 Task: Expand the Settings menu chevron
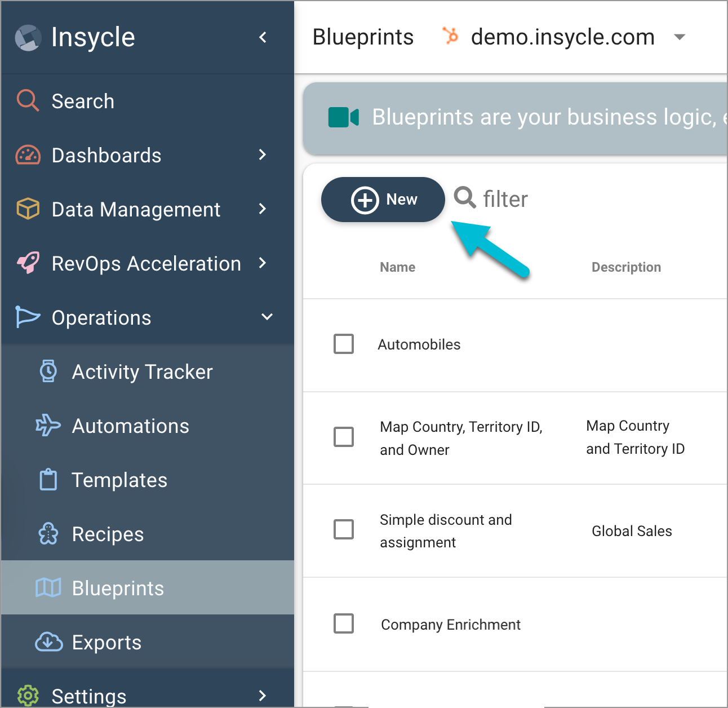[263, 696]
